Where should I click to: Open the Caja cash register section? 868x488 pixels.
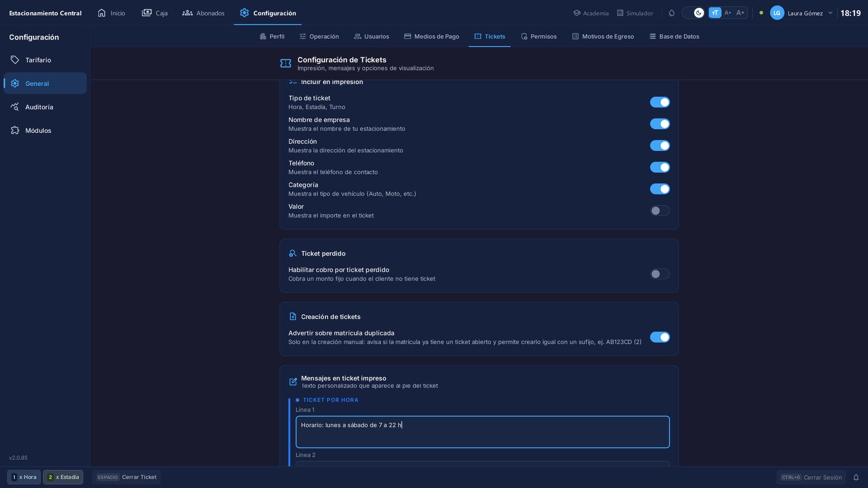[x=155, y=13]
